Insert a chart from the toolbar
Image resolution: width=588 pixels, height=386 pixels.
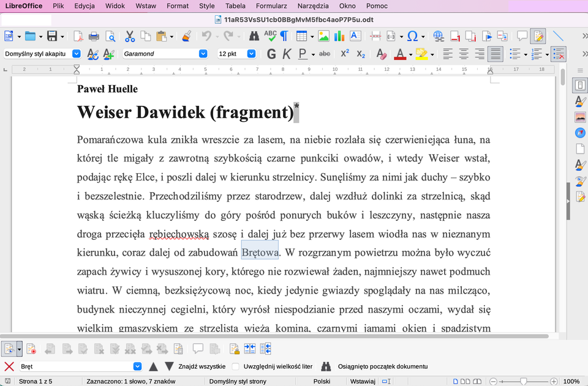click(339, 36)
